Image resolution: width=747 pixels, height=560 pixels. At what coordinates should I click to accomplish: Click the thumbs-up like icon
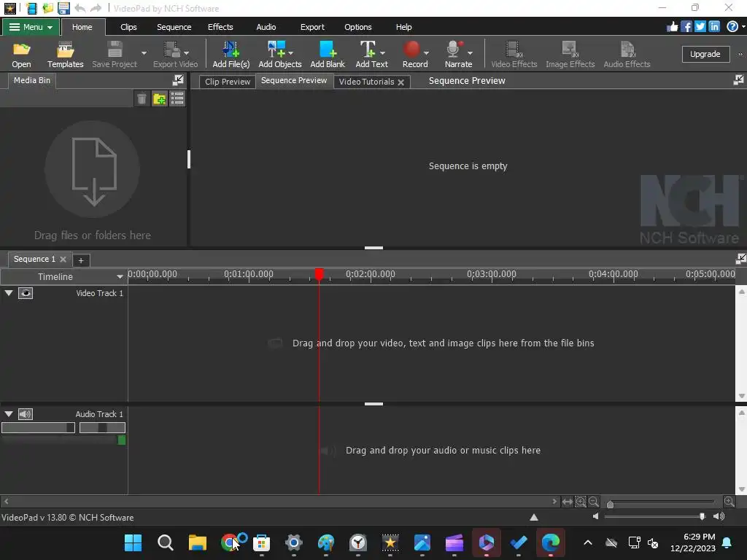click(672, 27)
